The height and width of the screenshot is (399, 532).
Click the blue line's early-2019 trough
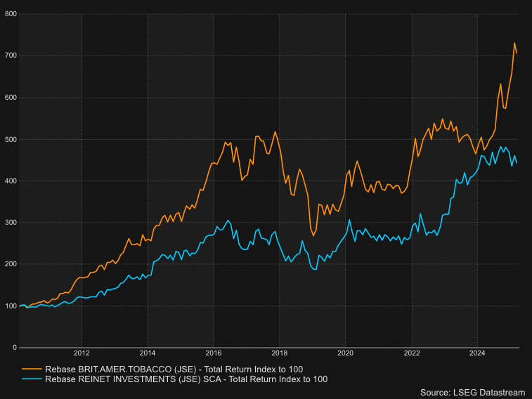click(x=316, y=270)
